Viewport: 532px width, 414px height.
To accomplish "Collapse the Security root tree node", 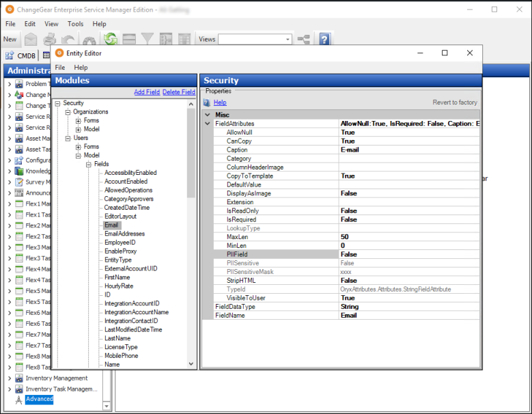I will 57,103.
